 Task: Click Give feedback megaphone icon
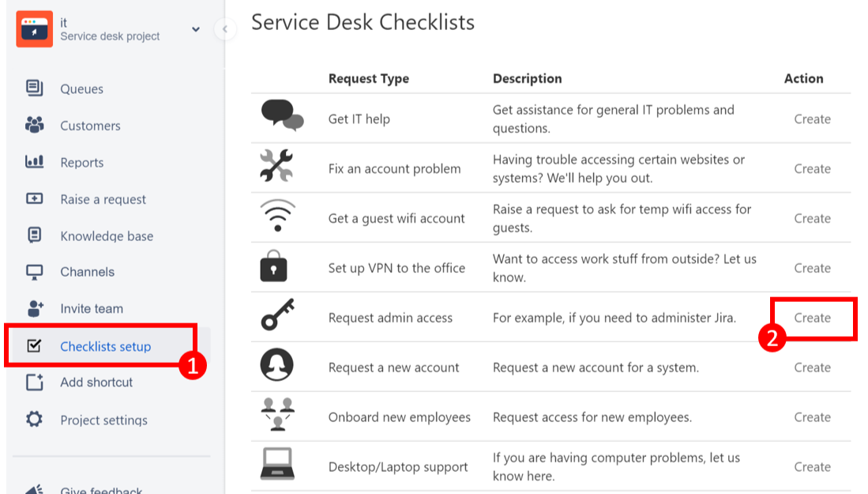[x=34, y=489]
